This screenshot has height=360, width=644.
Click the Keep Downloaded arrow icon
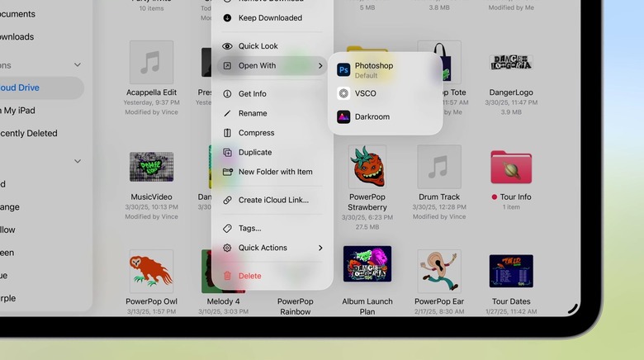[227, 17]
